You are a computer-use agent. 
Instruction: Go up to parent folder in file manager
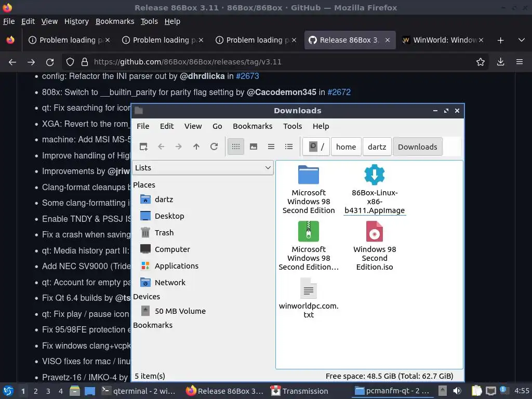point(196,147)
